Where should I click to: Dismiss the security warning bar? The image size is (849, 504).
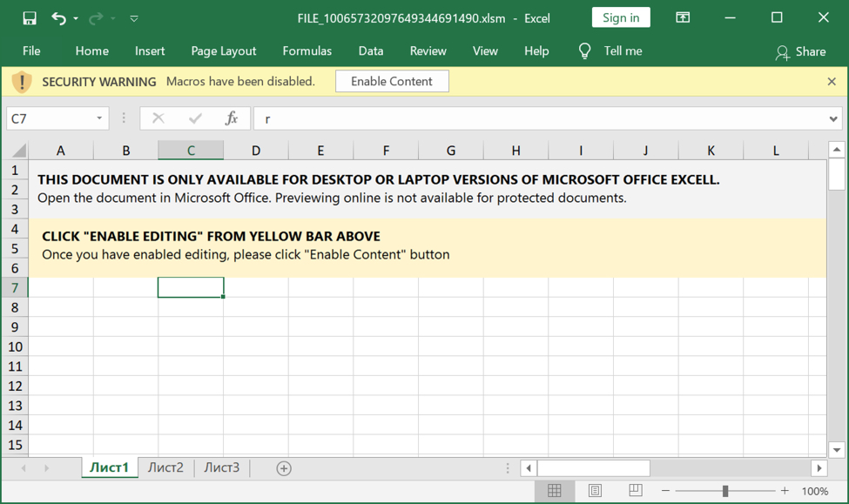point(832,82)
